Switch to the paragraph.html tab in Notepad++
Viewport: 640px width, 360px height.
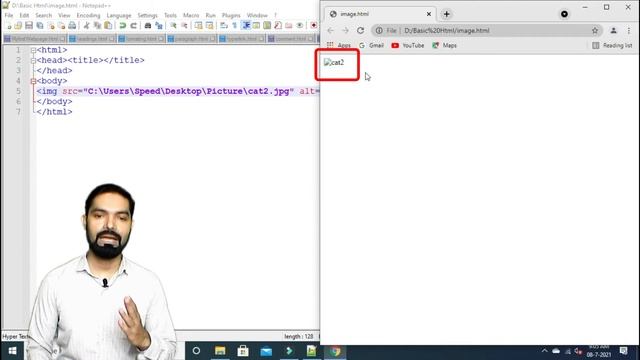click(x=191, y=38)
